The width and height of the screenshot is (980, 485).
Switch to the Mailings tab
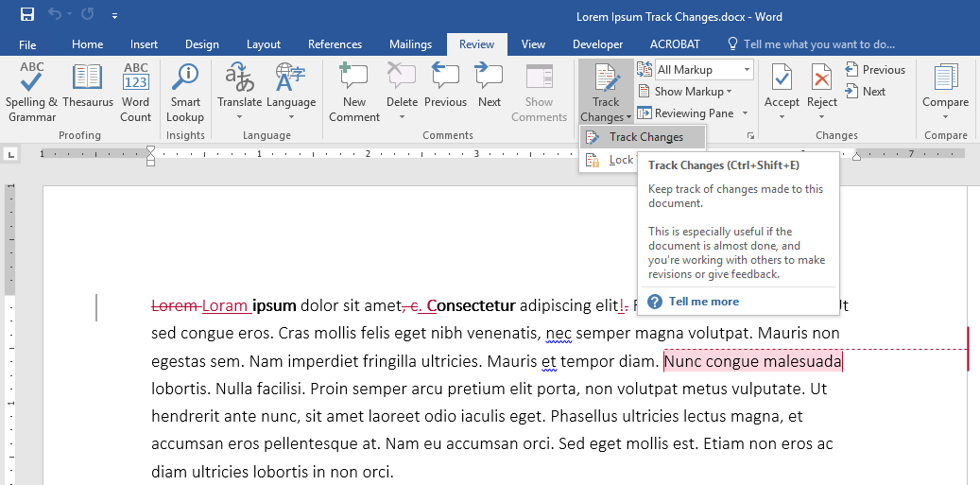[x=411, y=44]
